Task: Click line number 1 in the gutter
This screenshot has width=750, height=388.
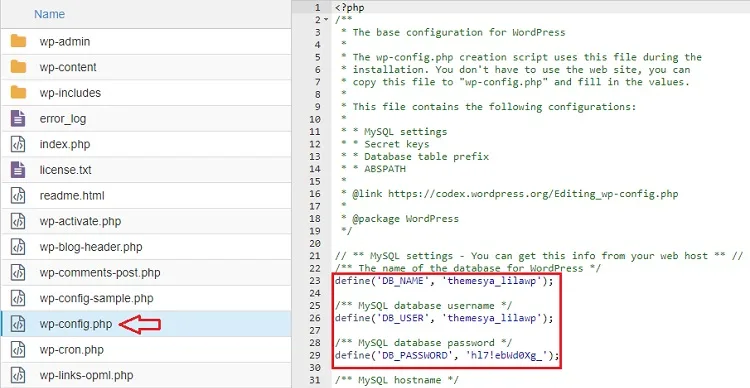Action: [318, 8]
